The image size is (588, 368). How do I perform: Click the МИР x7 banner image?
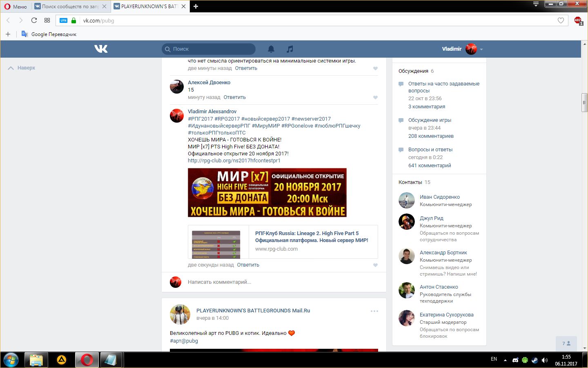(x=267, y=193)
